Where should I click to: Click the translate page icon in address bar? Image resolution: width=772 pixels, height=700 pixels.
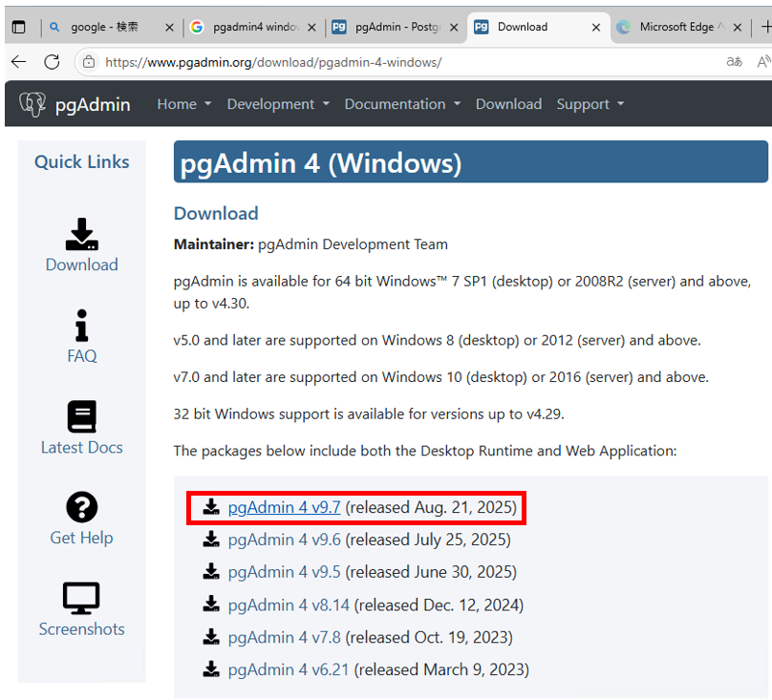734,62
